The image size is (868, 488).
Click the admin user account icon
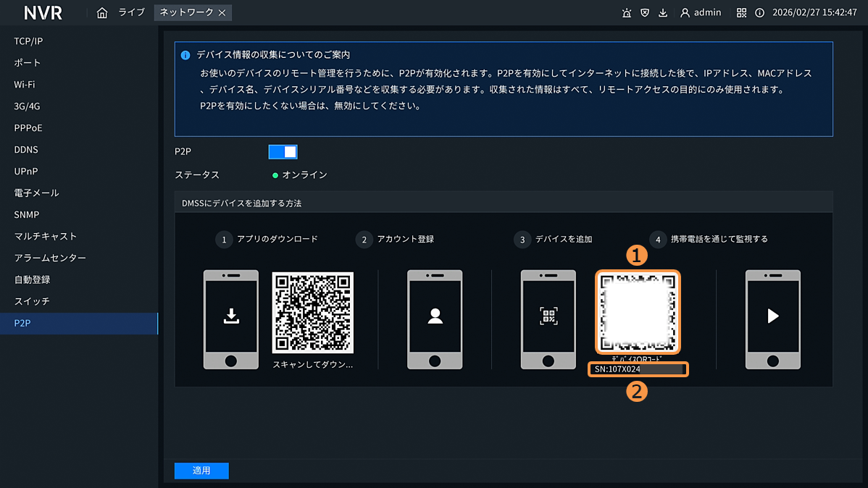tap(685, 13)
